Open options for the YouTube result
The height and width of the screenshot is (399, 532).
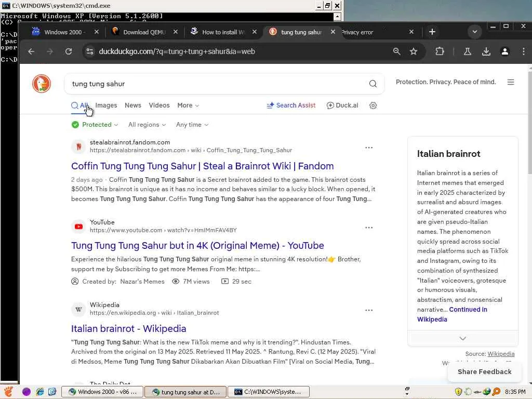(x=369, y=228)
